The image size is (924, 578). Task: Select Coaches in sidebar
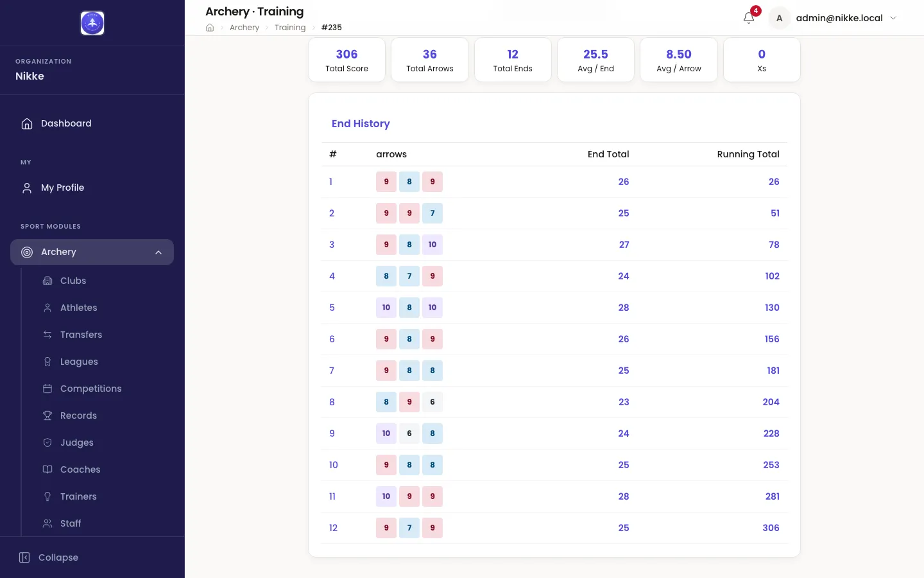pyautogui.click(x=103, y=469)
